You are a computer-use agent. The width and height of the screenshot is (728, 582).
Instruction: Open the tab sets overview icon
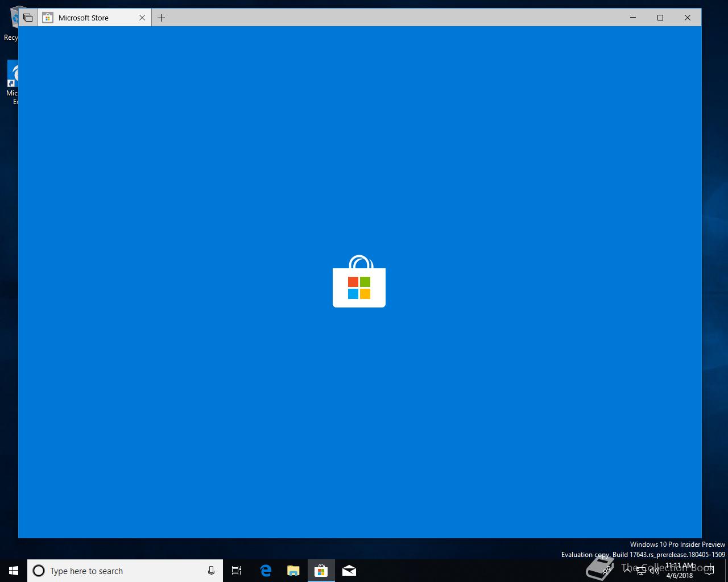point(28,18)
